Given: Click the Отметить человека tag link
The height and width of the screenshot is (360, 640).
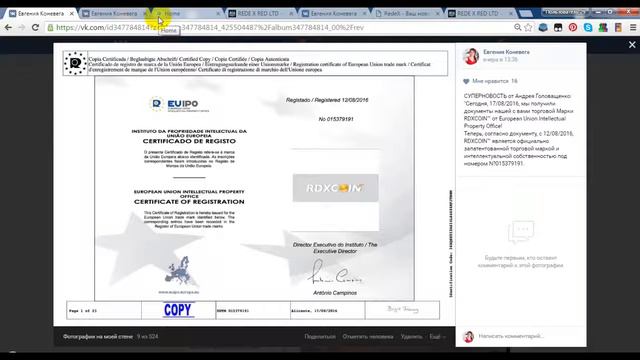Looking at the screenshot, I should pyautogui.click(x=368, y=337).
